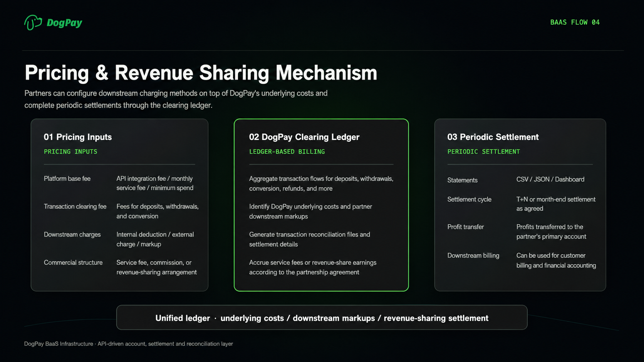Click the "Aggregate transaction flows" paragraph

[321, 184]
